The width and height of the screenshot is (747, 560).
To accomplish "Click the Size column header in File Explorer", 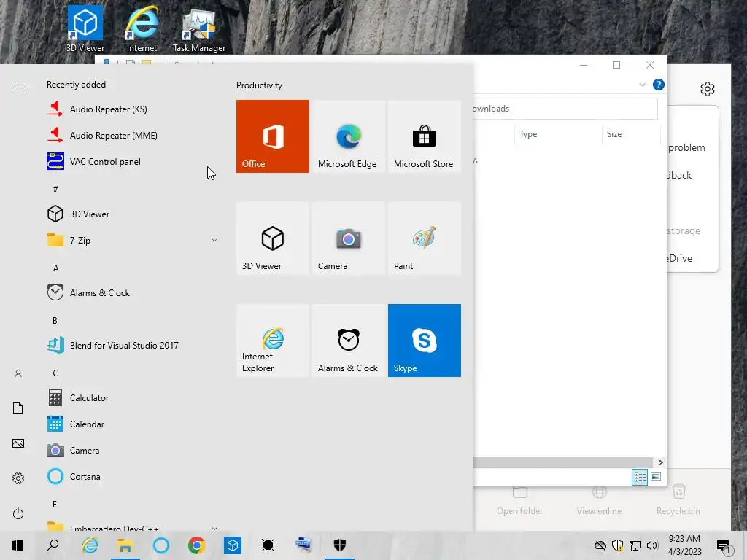I will [631, 134].
